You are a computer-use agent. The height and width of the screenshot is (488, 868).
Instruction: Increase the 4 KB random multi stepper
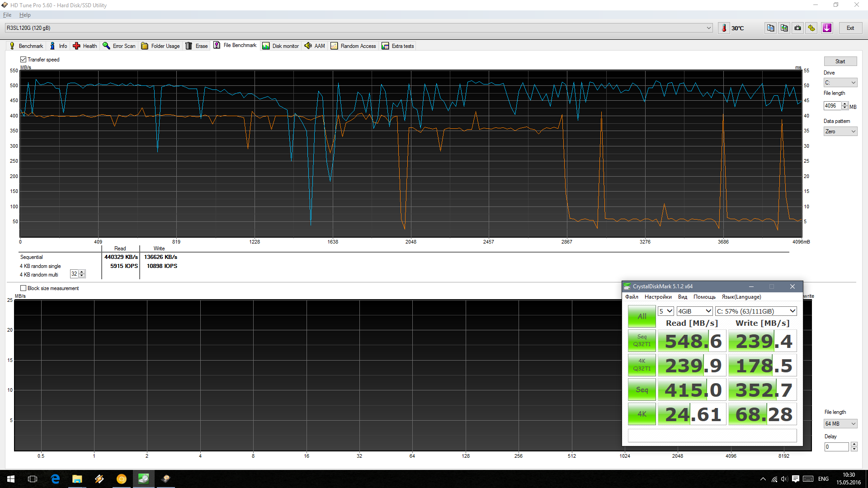tap(82, 272)
